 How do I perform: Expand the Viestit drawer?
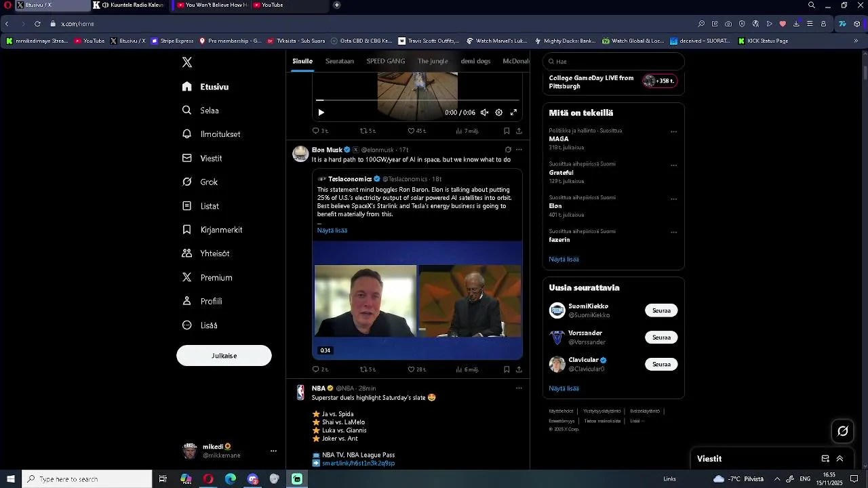840,459
